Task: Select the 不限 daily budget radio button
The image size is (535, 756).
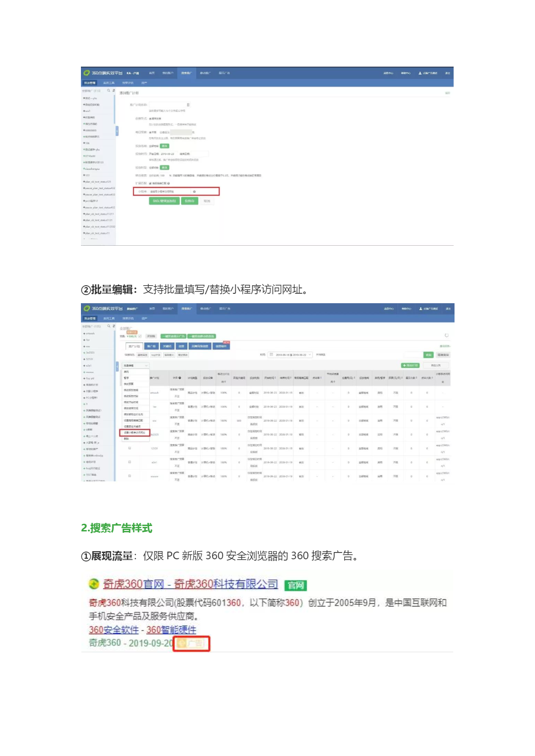Action: [150, 133]
